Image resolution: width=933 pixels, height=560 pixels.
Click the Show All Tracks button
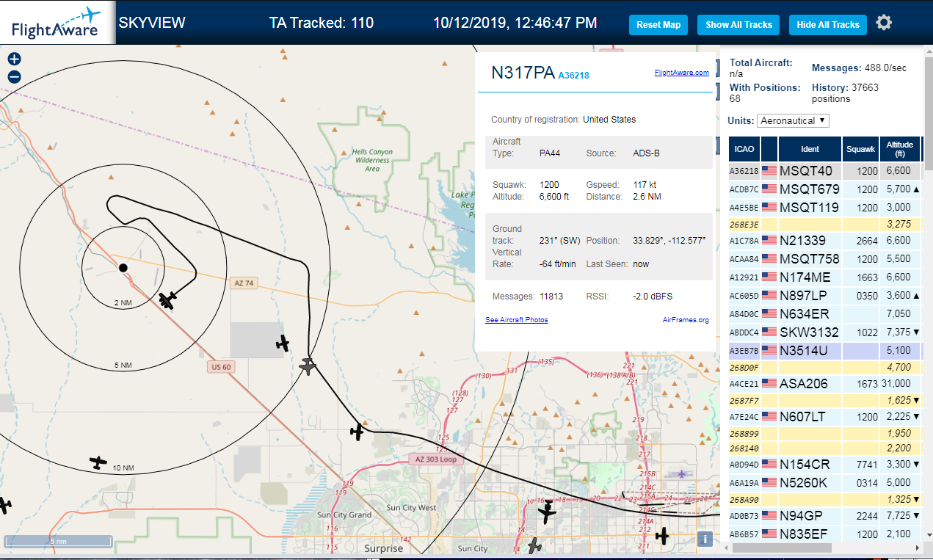click(x=738, y=24)
